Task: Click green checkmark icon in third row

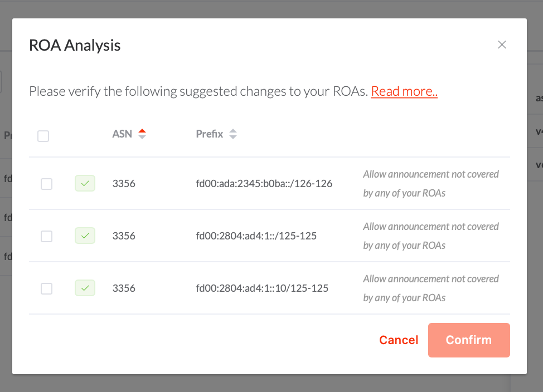Action: pyautogui.click(x=85, y=288)
